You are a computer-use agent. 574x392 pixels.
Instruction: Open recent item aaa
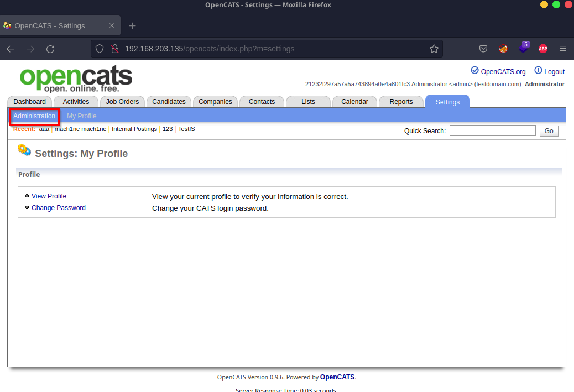point(44,129)
